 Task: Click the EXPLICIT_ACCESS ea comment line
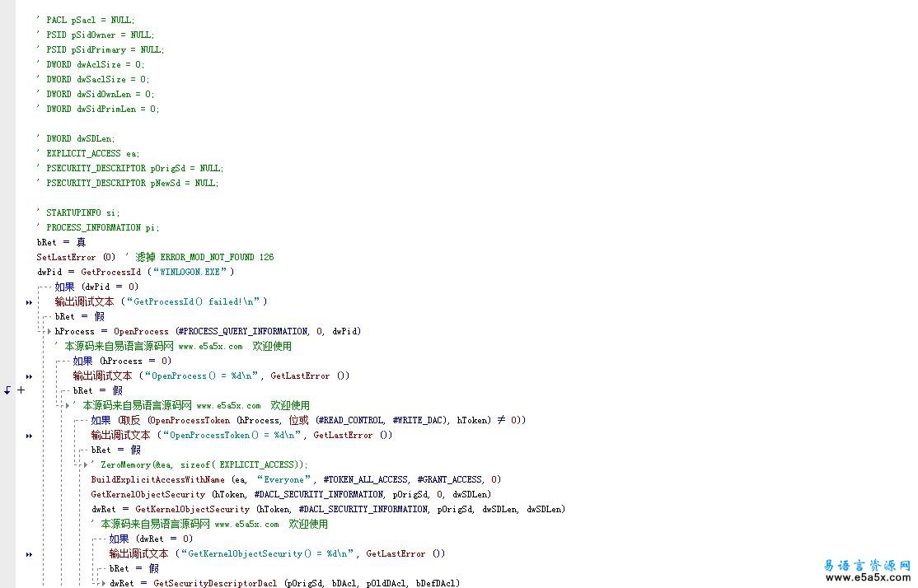coord(92,153)
